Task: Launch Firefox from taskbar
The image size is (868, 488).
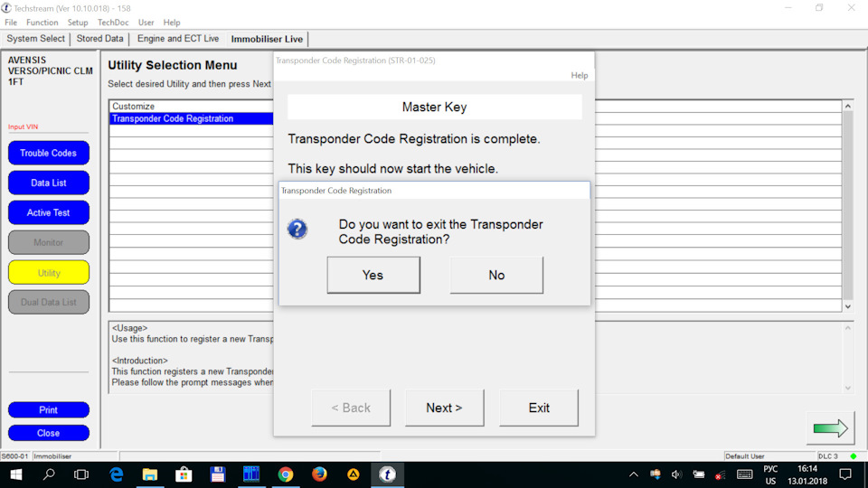Action: point(319,474)
